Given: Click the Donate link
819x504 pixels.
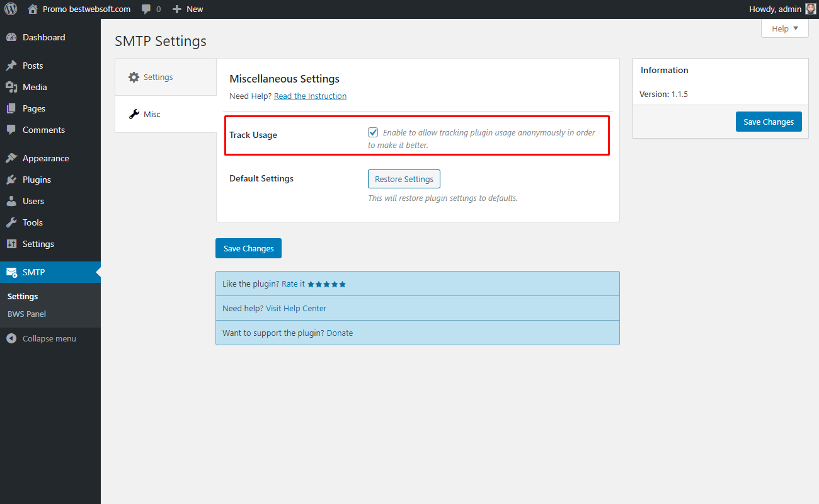Looking at the screenshot, I should [340, 333].
